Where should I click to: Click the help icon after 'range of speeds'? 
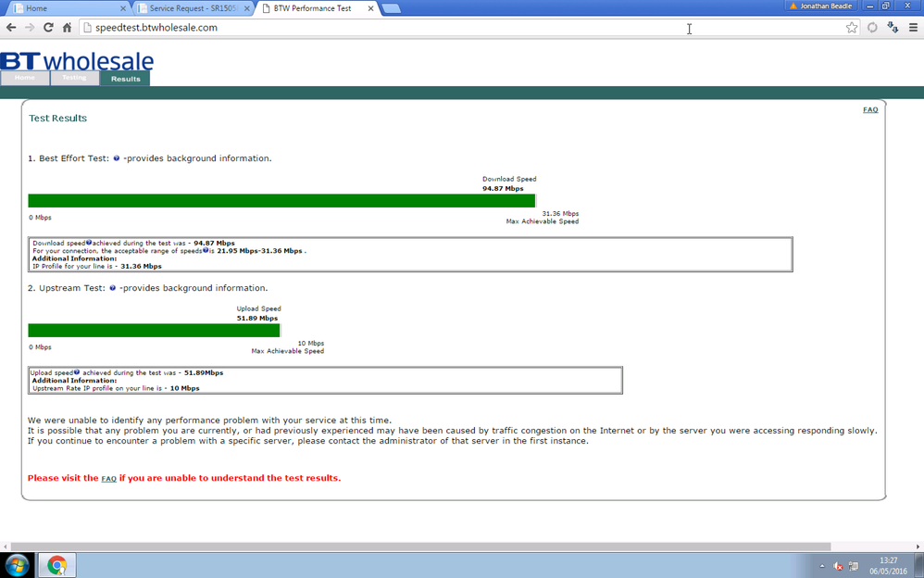(206, 250)
